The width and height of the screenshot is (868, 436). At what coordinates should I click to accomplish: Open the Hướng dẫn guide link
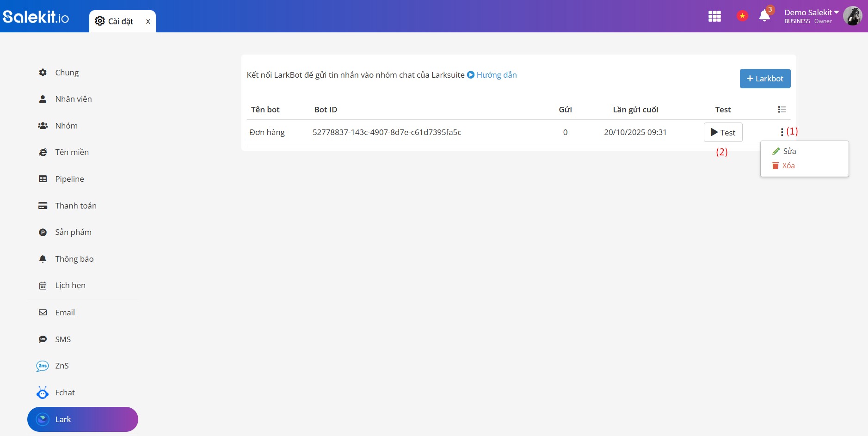tap(496, 75)
